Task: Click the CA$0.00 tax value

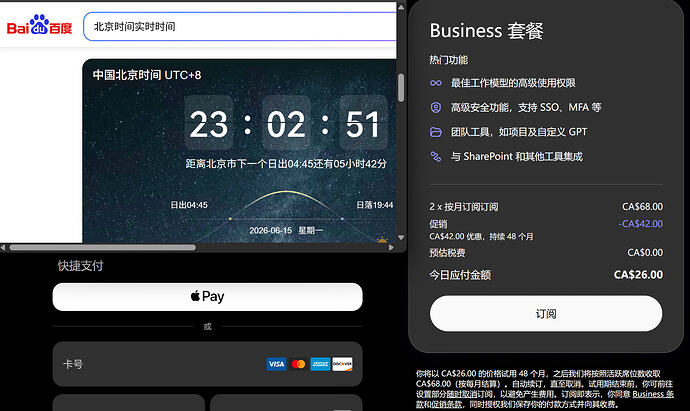Action: (645, 253)
